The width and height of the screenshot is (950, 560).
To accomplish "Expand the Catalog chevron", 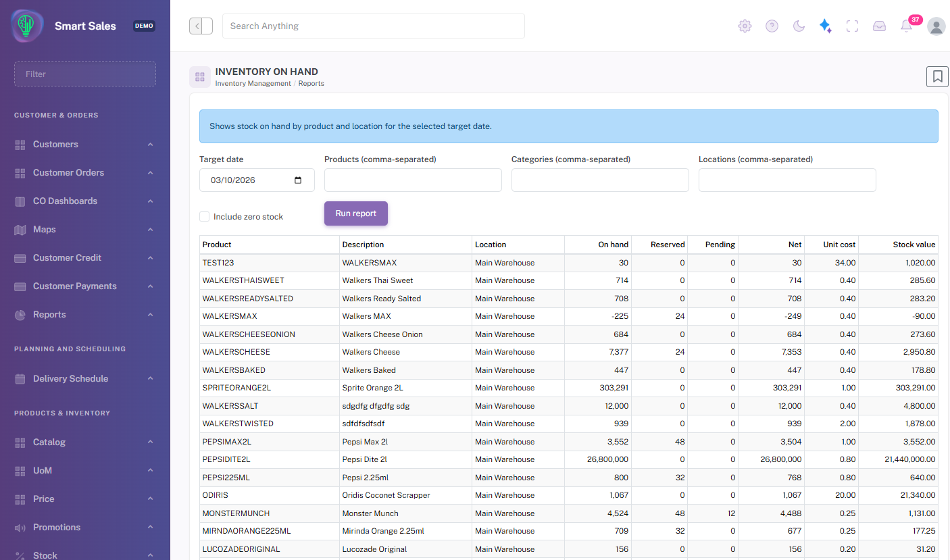I will [x=150, y=442].
